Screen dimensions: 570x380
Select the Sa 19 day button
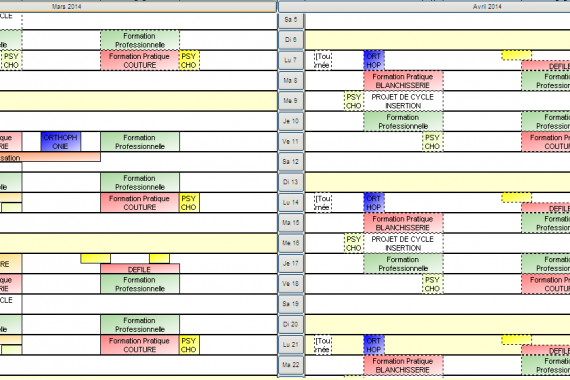pos(291,304)
